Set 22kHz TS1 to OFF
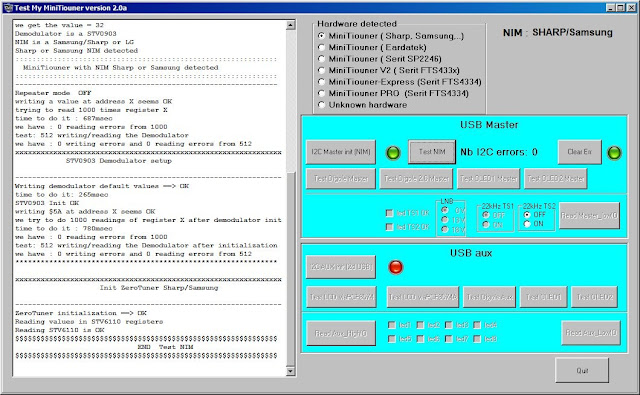Image resolution: width=640 pixels, height=395 pixels. (493, 215)
